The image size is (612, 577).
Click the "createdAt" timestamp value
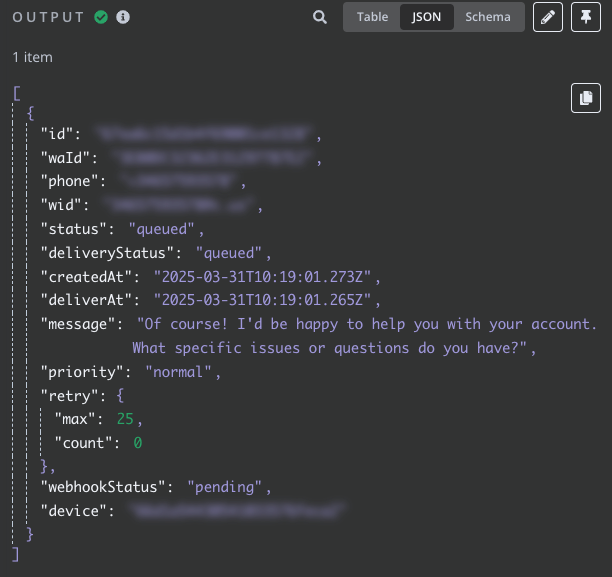[x=267, y=277]
